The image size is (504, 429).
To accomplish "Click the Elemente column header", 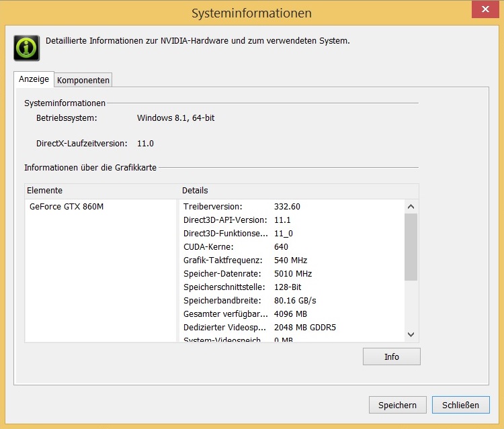I will 102,191.
